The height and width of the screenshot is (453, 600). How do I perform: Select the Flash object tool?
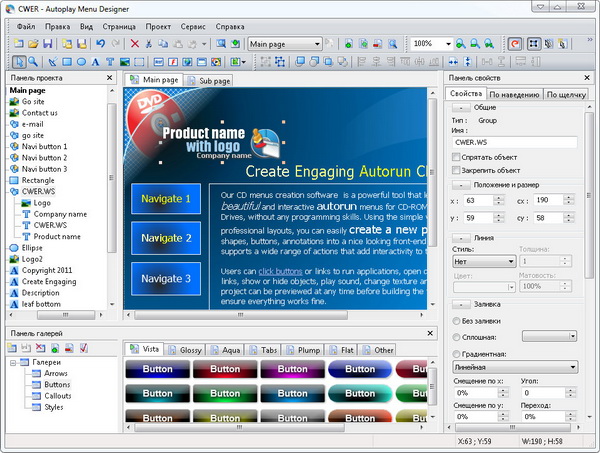(x=173, y=62)
